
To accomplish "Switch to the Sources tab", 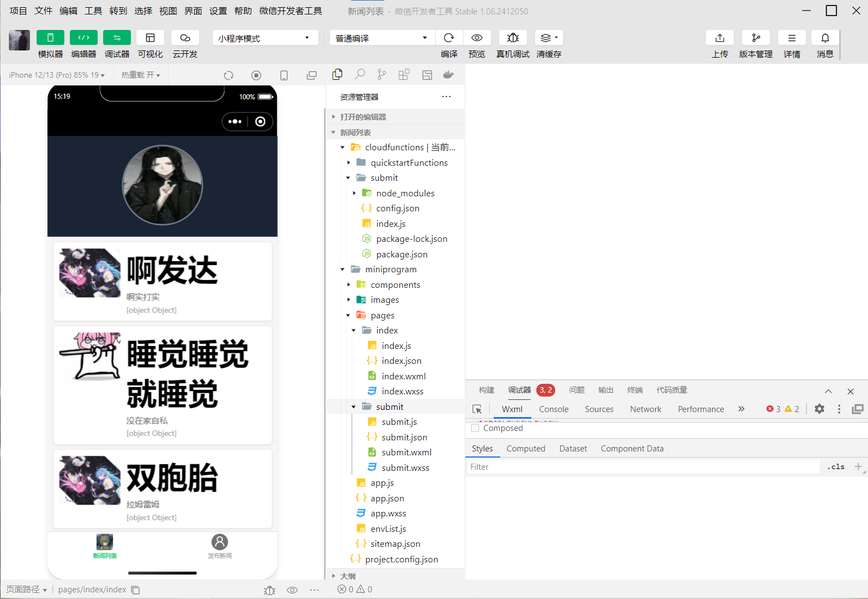I will [599, 409].
